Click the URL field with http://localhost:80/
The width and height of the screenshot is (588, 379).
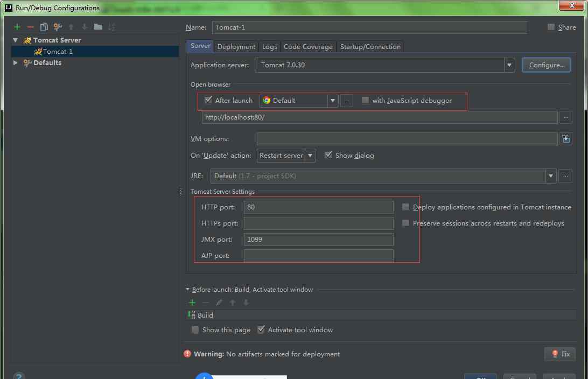(380, 117)
